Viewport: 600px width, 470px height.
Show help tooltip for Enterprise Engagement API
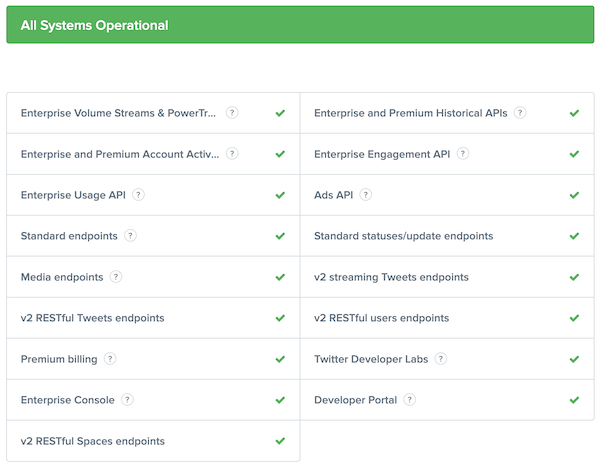[463, 154]
